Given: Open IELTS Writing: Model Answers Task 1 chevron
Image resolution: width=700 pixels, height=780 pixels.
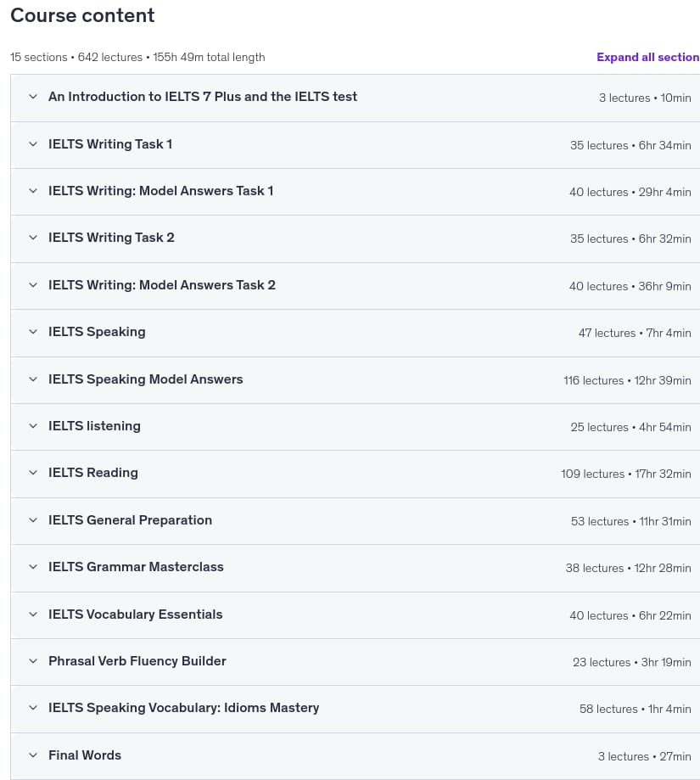Looking at the screenshot, I should (33, 191).
